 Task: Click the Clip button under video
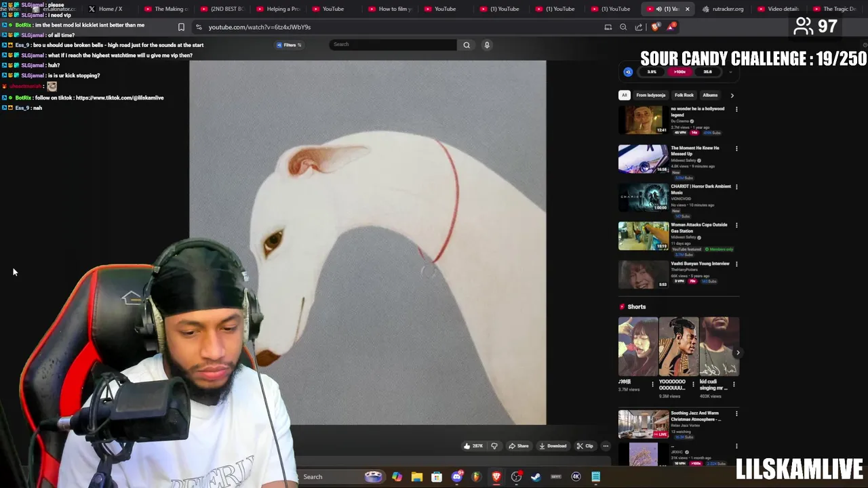coord(585,446)
